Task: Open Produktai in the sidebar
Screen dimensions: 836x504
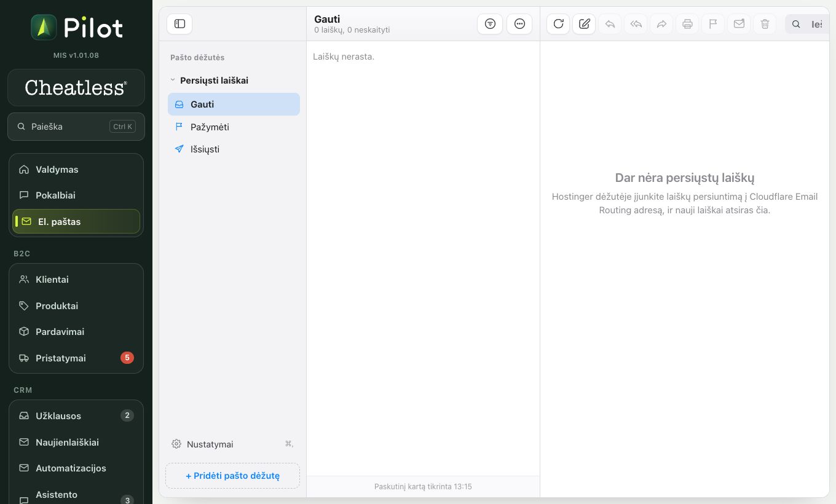Action: pyautogui.click(x=76, y=306)
